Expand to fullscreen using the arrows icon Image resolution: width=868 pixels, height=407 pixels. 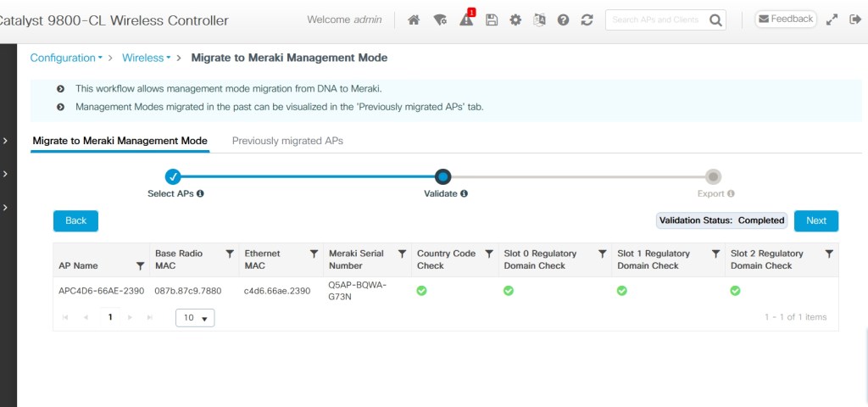pos(832,20)
